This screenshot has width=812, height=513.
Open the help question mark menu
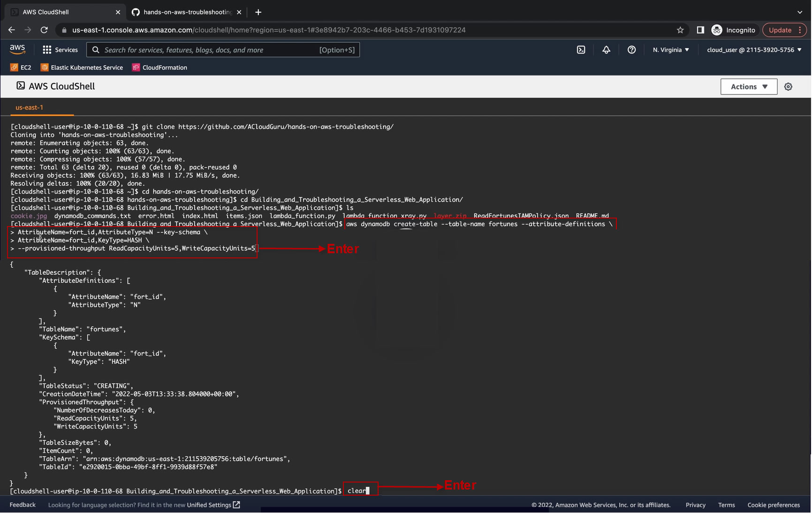click(631, 50)
